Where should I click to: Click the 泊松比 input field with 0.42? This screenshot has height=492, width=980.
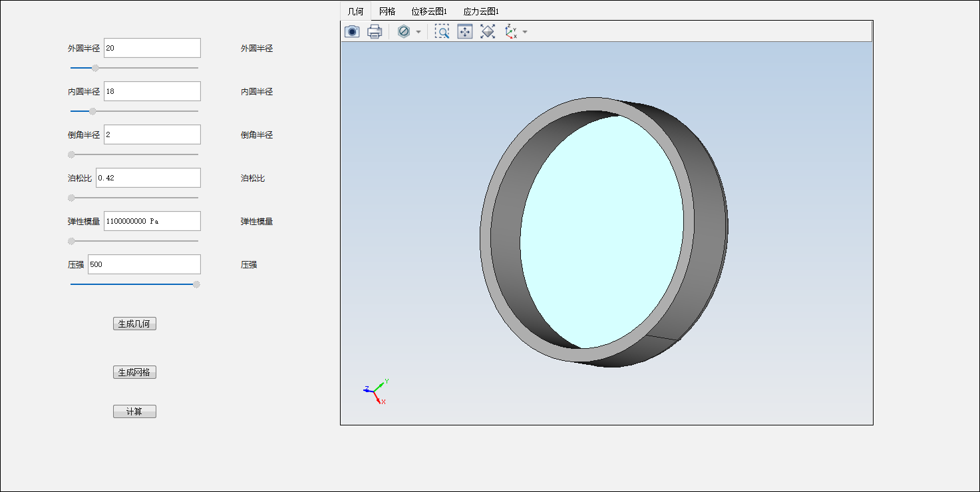point(148,178)
